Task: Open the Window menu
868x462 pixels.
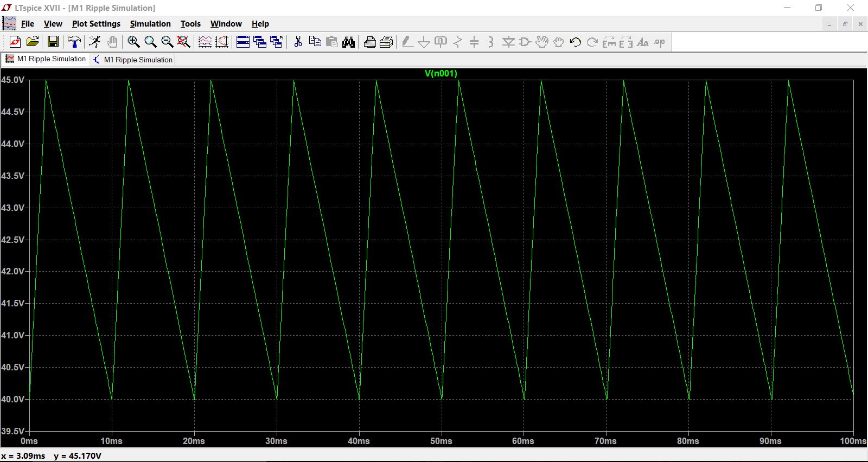Action: (x=226, y=24)
